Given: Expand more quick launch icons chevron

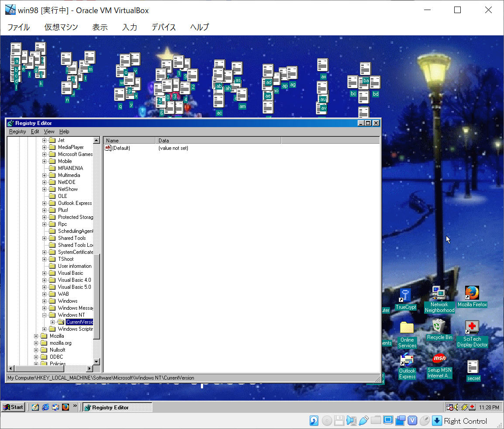Looking at the screenshot, I should click(75, 406).
